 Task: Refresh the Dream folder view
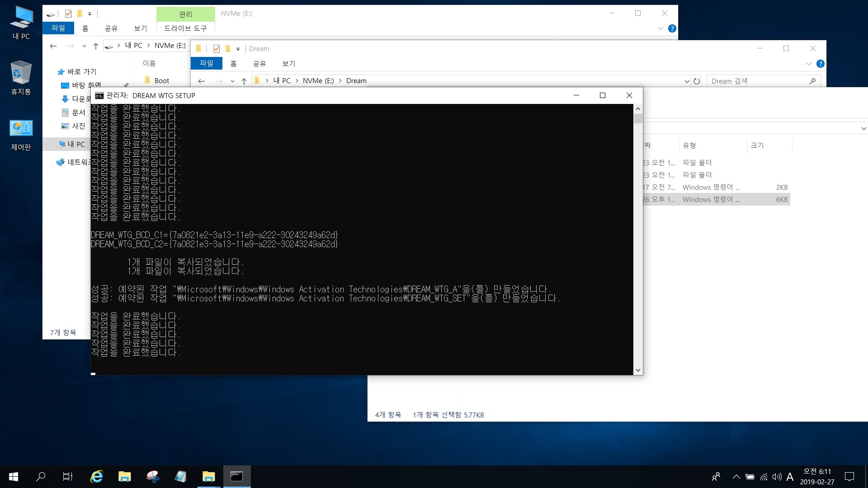pos(697,81)
